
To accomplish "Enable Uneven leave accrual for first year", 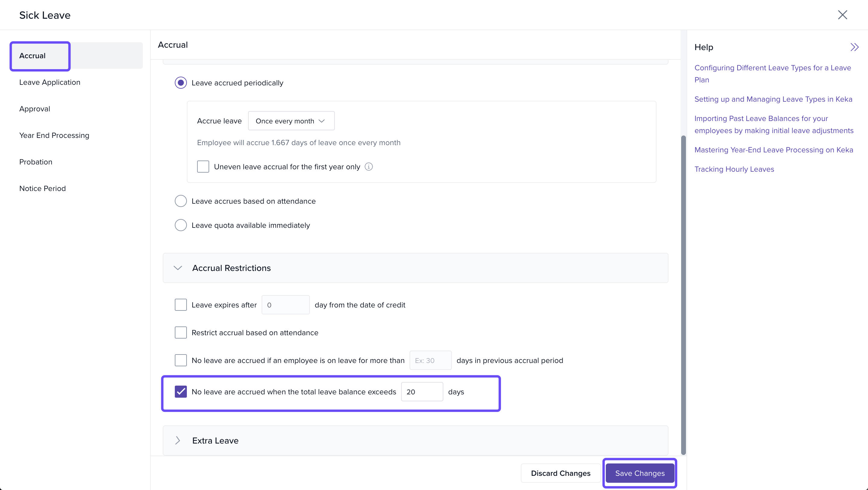I will (x=203, y=167).
